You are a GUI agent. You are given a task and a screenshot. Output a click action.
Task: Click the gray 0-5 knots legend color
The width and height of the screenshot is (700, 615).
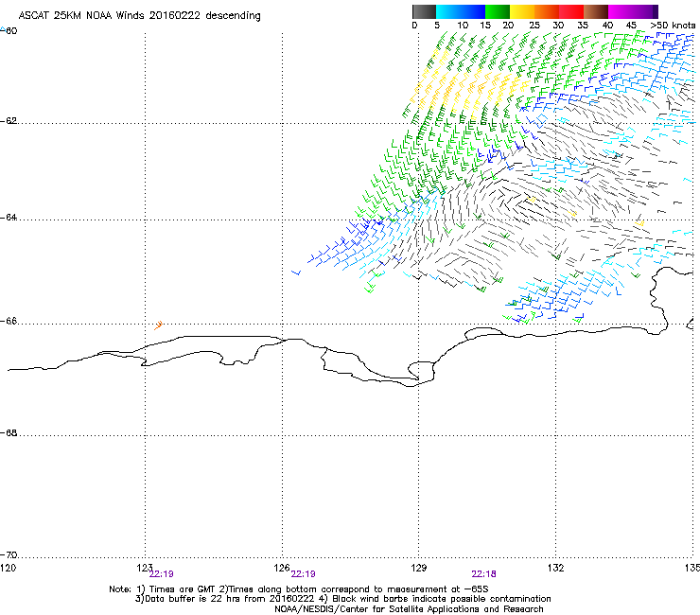(x=424, y=11)
